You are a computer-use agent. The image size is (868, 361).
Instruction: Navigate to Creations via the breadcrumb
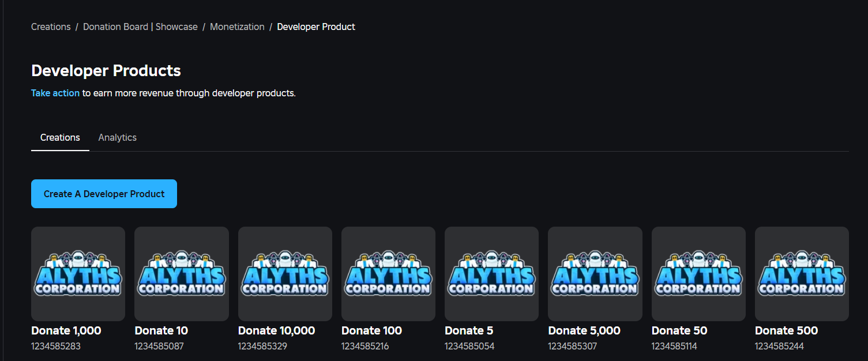tap(50, 27)
